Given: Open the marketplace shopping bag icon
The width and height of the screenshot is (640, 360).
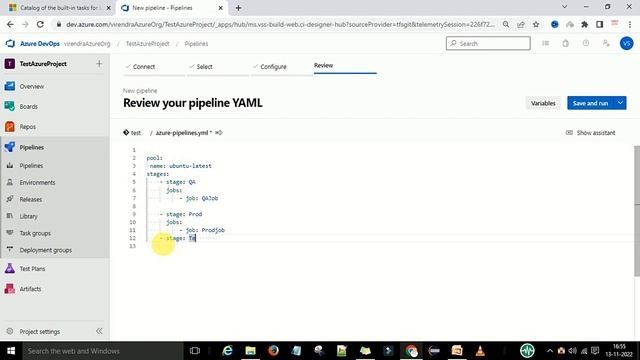Looking at the screenshot, I should coord(565,43).
